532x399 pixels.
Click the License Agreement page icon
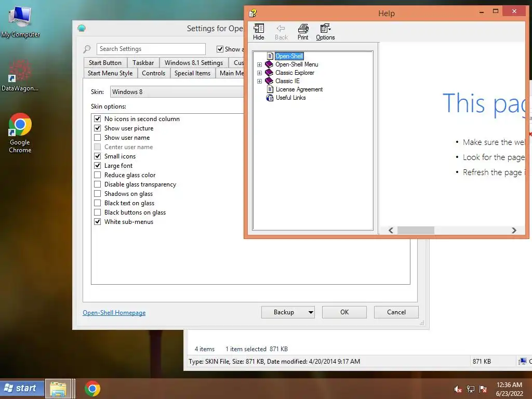[x=270, y=89]
